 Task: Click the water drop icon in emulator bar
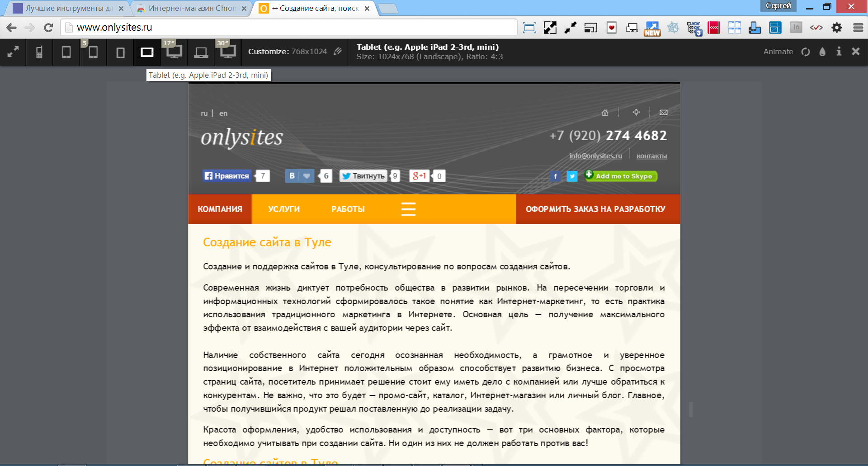pyautogui.click(x=822, y=52)
